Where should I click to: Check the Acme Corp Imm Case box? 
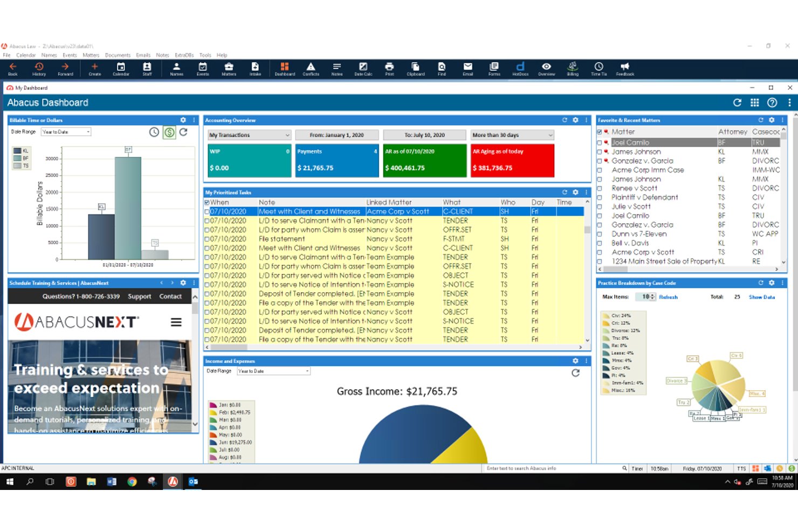pyautogui.click(x=600, y=170)
